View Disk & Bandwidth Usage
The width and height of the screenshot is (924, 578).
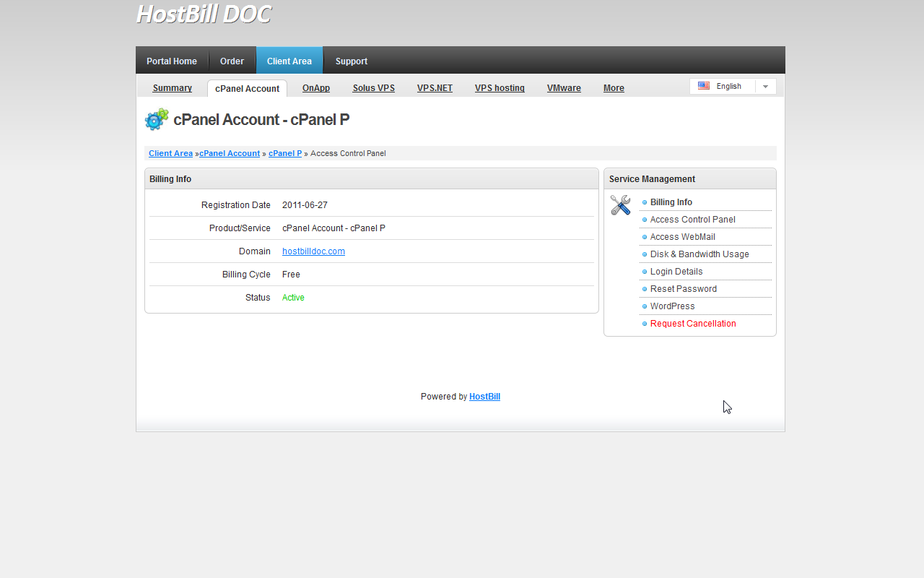click(x=699, y=254)
